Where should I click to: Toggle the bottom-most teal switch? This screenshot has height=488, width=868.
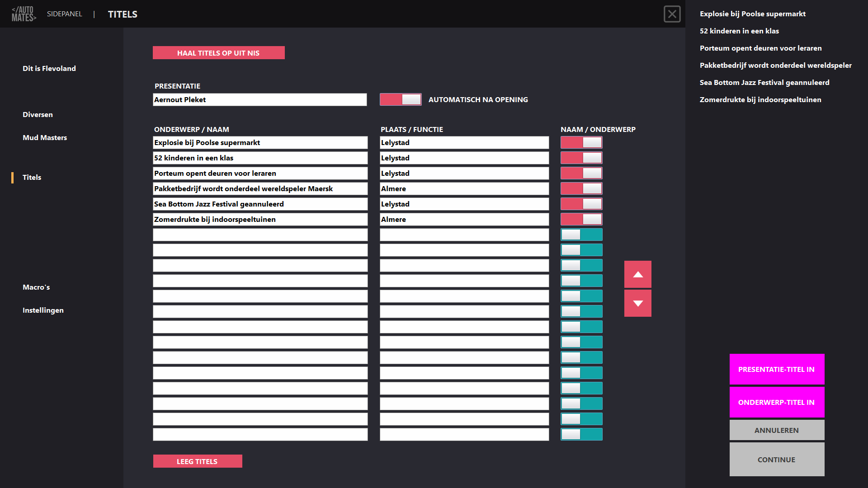pyautogui.click(x=581, y=434)
